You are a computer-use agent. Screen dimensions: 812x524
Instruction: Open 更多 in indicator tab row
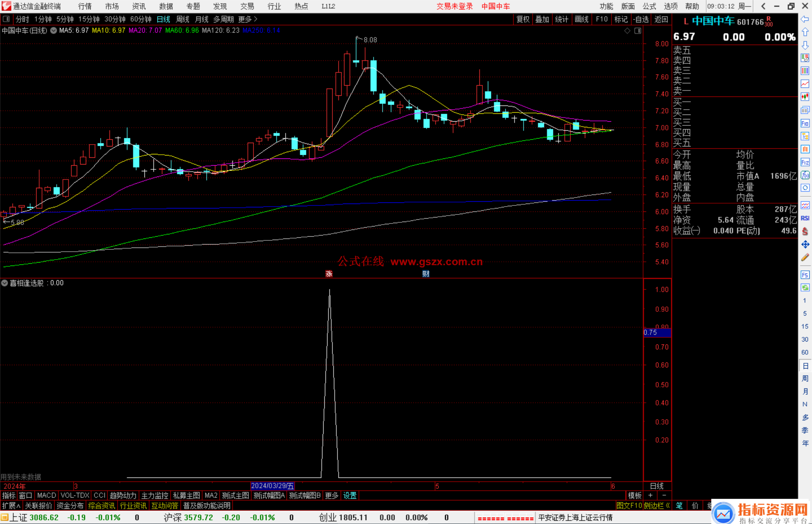(332, 495)
